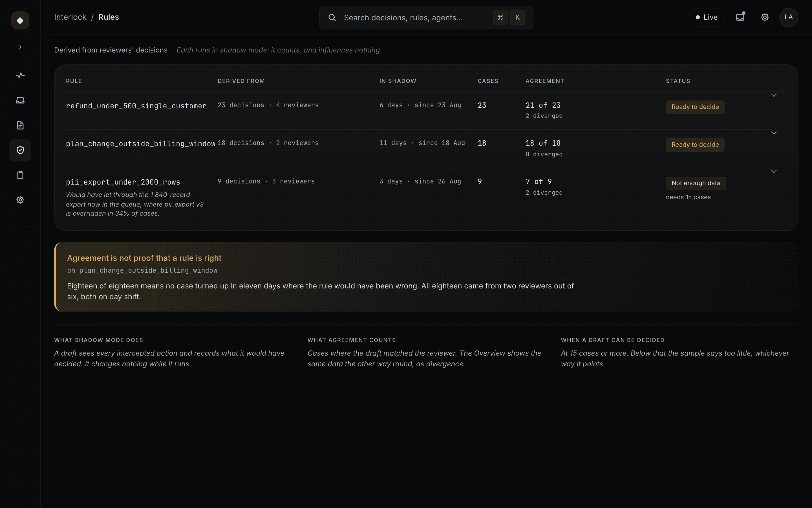Open the LA user avatar menu
This screenshot has height=508, width=812.
click(x=789, y=17)
